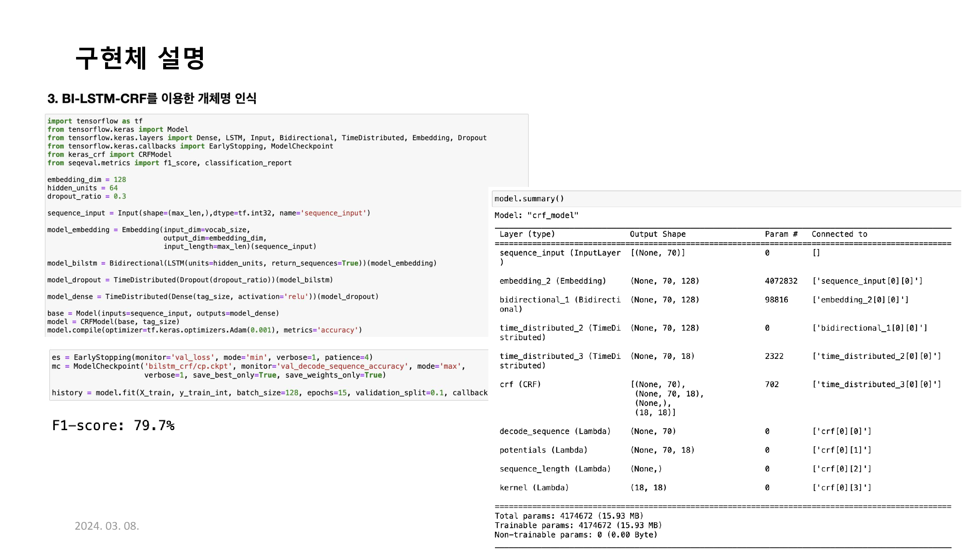The image size is (980, 551).
Task: Click the dropout_ratio = 0.3 line
Action: point(86,196)
